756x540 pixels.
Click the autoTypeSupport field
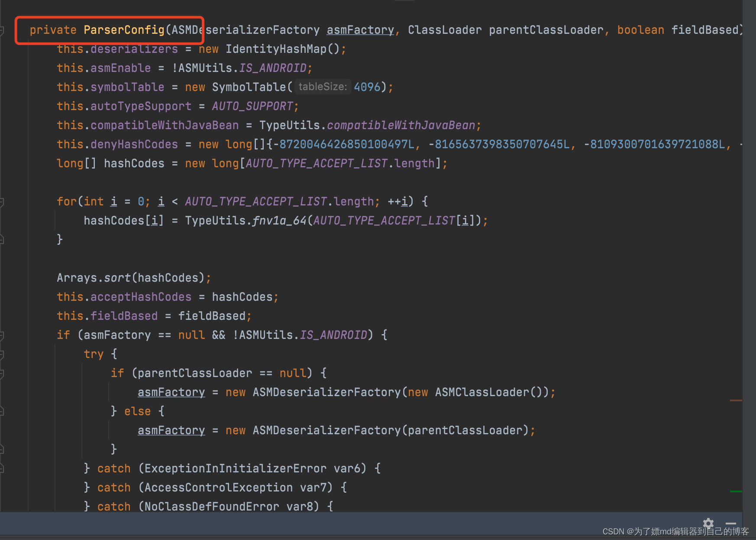tap(141, 106)
